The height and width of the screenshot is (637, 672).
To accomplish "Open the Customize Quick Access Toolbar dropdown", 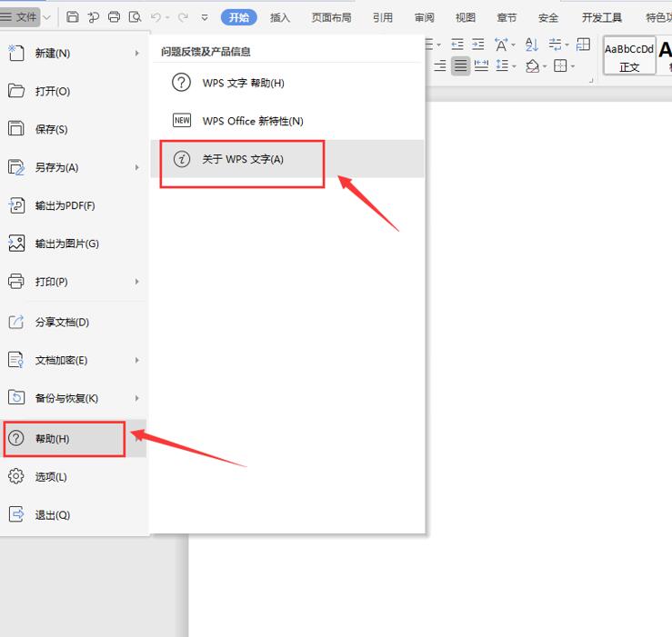I will pos(205,17).
